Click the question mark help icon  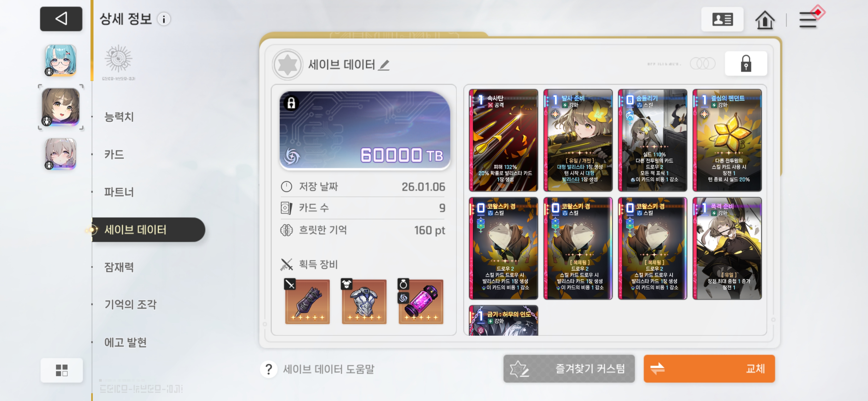pyautogui.click(x=268, y=369)
